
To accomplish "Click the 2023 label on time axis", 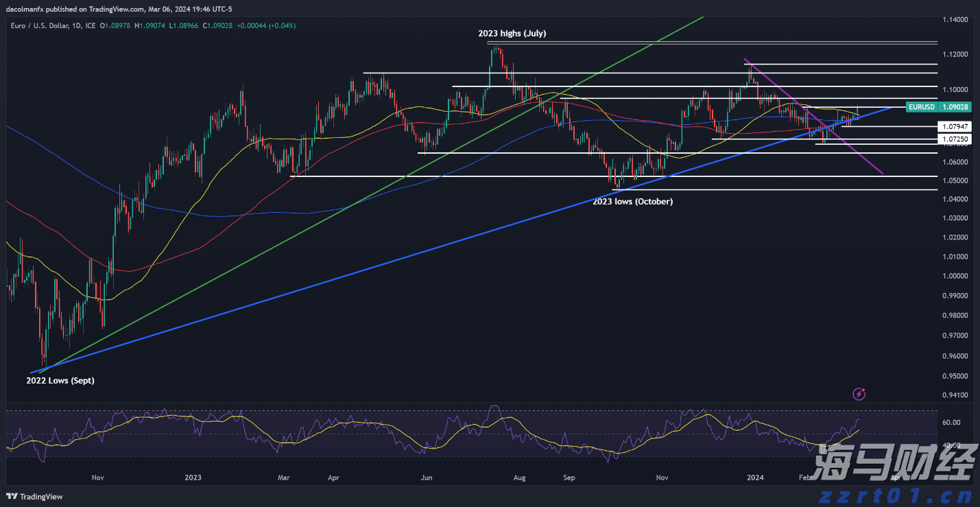I will [x=193, y=477].
